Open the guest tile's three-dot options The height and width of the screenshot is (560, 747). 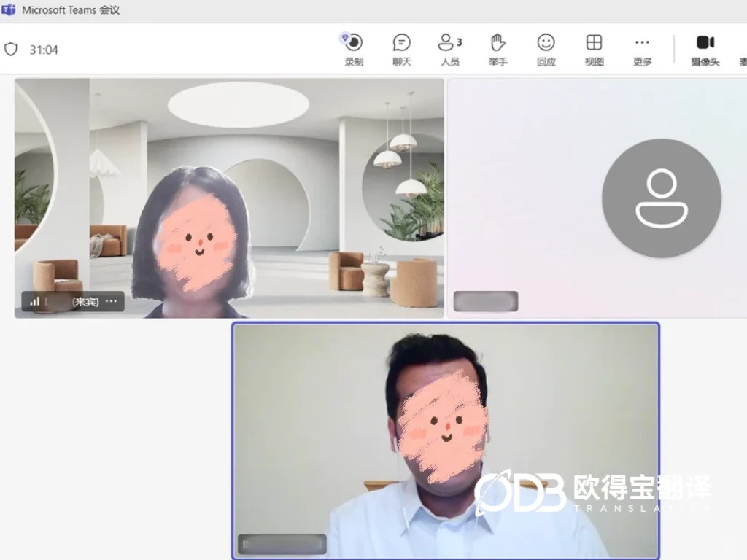(111, 301)
